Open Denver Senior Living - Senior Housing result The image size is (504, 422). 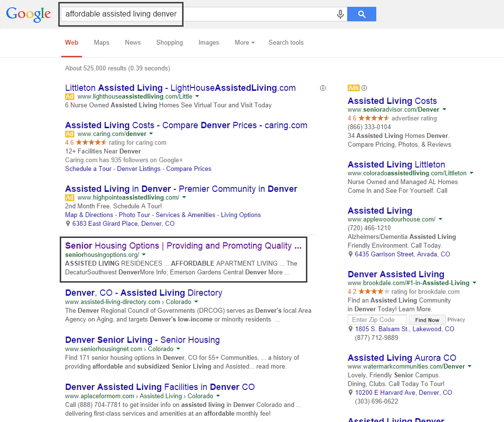142,340
